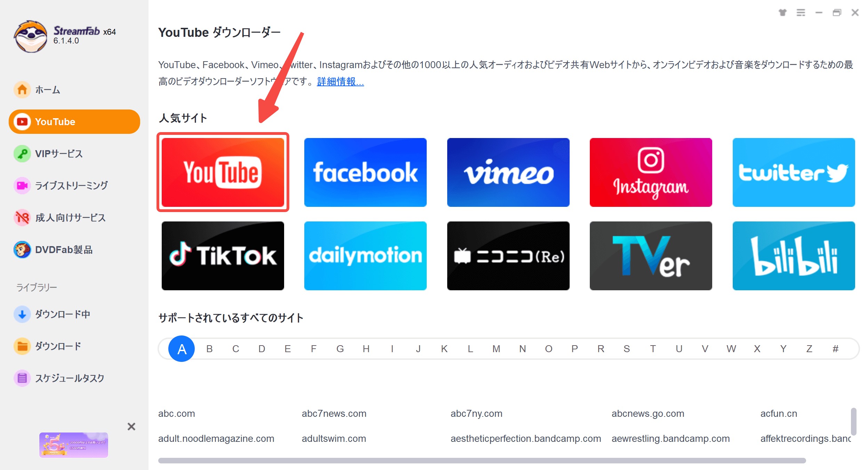Select letter E in site index
This screenshot has width=868, height=470.
pyautogui.click(x=288, y=349)
